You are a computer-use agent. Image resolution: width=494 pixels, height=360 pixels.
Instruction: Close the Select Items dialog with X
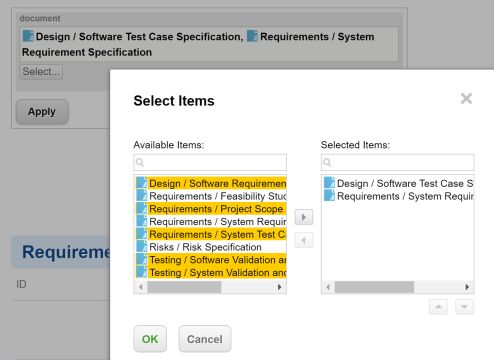click(466, 99)
